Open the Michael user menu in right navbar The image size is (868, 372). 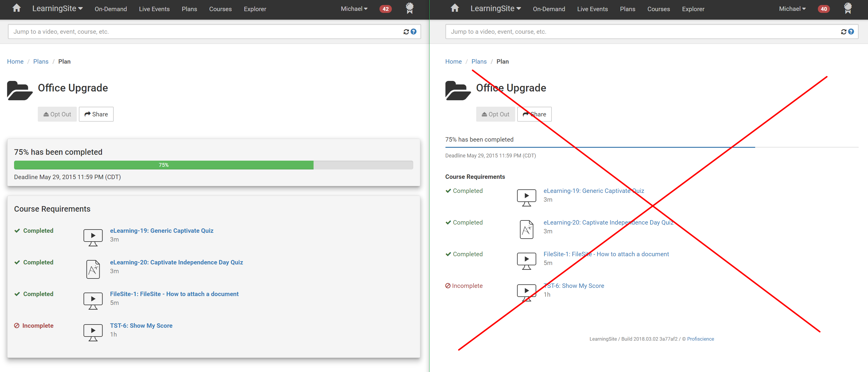(792, 9)
